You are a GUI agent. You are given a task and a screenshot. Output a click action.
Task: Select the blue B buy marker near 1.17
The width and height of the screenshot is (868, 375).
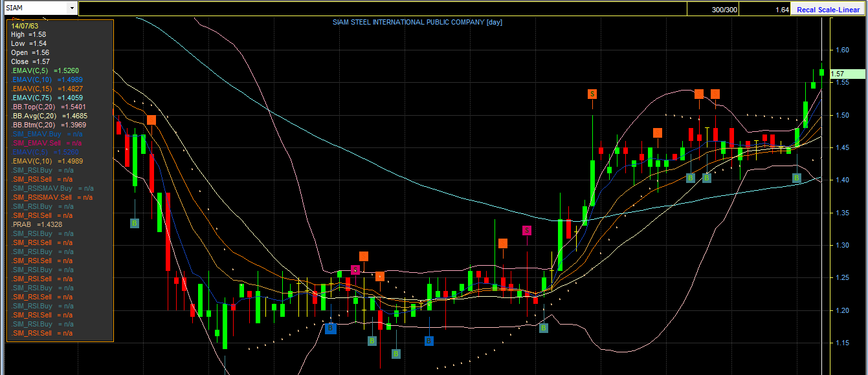(x=331, y=328)
